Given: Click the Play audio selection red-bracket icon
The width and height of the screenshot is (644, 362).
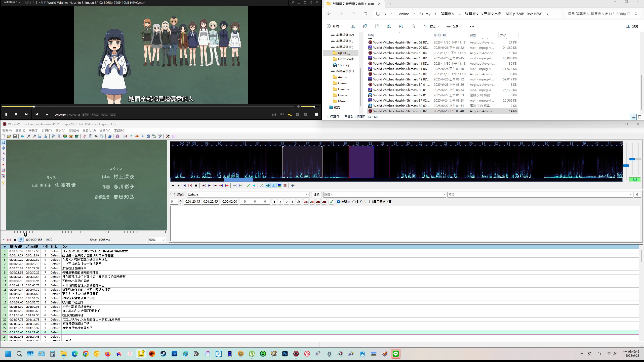Looking at the screenshot, I should (190, 186).
